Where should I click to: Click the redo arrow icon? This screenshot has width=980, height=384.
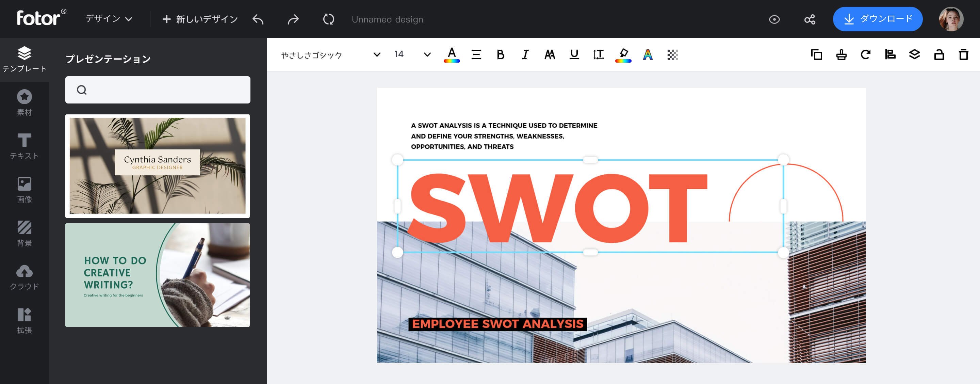[293, 19]
